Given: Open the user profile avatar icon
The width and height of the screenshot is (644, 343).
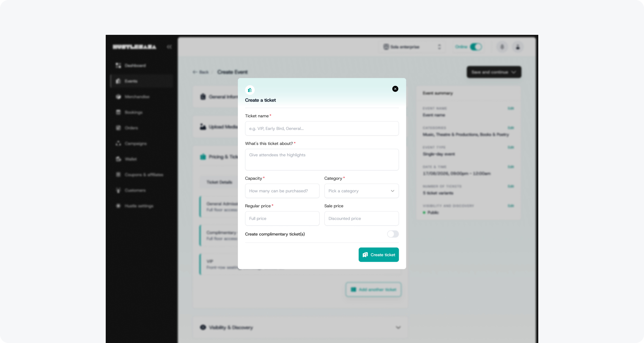Looking at the screenshot, I should click(518, 47).
